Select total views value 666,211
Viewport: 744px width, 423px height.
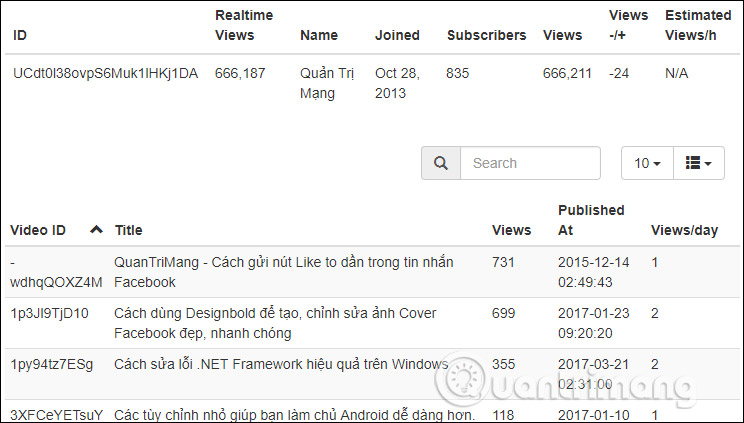pos(567,74)
